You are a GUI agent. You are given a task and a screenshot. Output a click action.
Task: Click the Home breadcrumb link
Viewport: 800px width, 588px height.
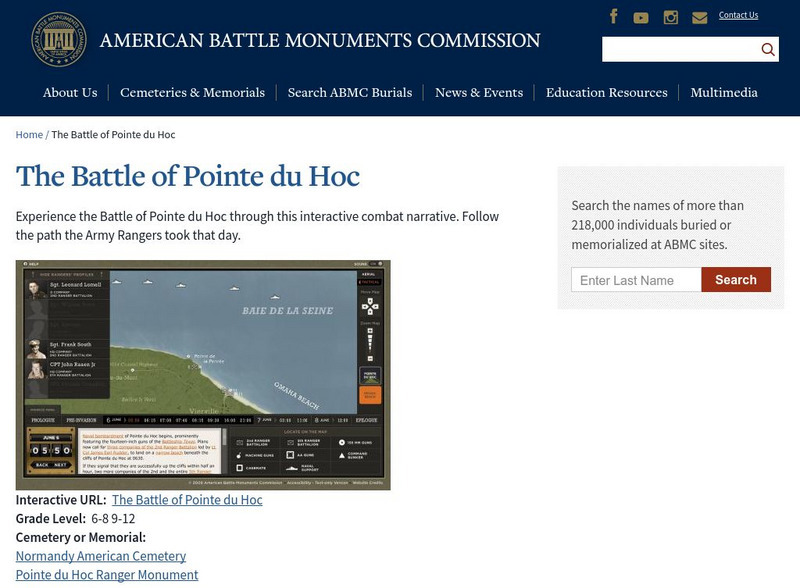29,135
